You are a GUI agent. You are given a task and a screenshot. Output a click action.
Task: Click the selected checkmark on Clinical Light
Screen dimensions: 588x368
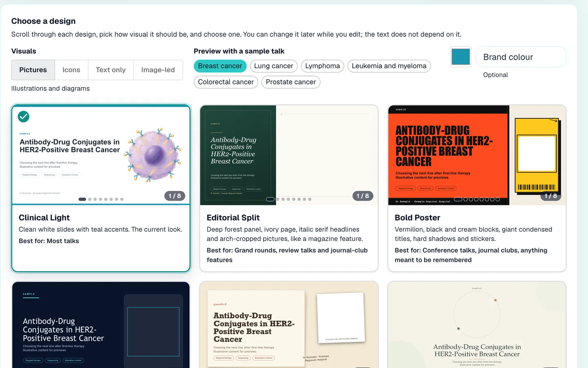tap(24, 117)
